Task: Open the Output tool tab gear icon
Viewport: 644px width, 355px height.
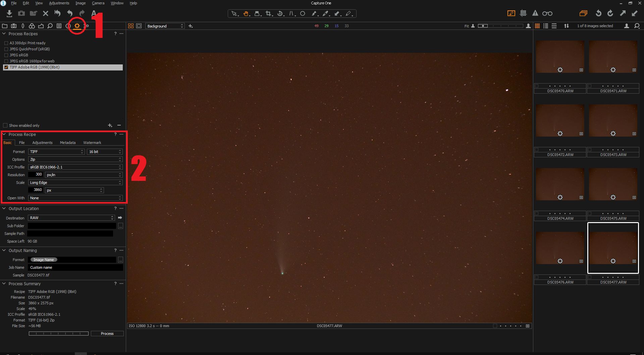Action: (x=77, y=26)
